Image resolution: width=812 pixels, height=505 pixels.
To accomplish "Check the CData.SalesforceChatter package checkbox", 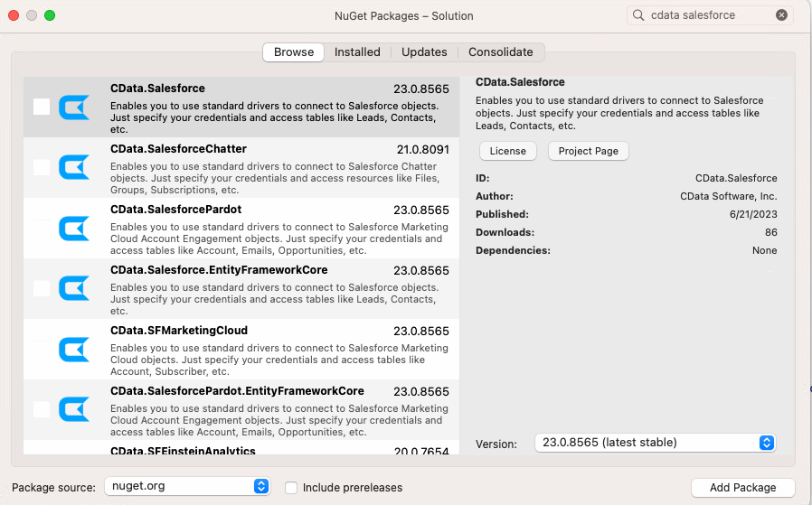I will point(42,167).
